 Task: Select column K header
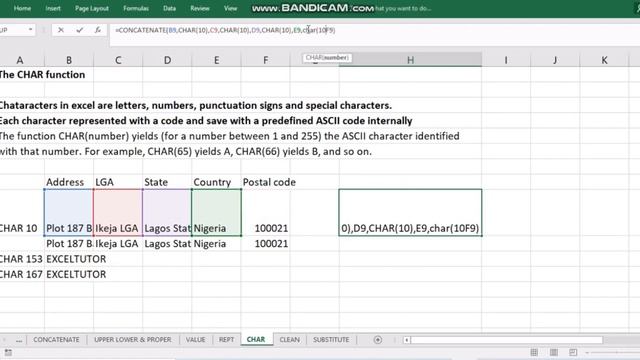(x=604, y=60)
